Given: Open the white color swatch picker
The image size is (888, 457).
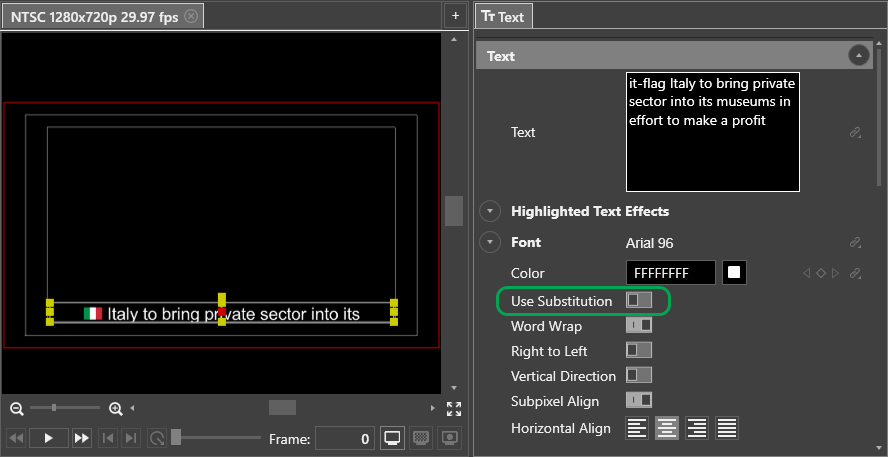Looking at the screenshot, I should (735, 273).
